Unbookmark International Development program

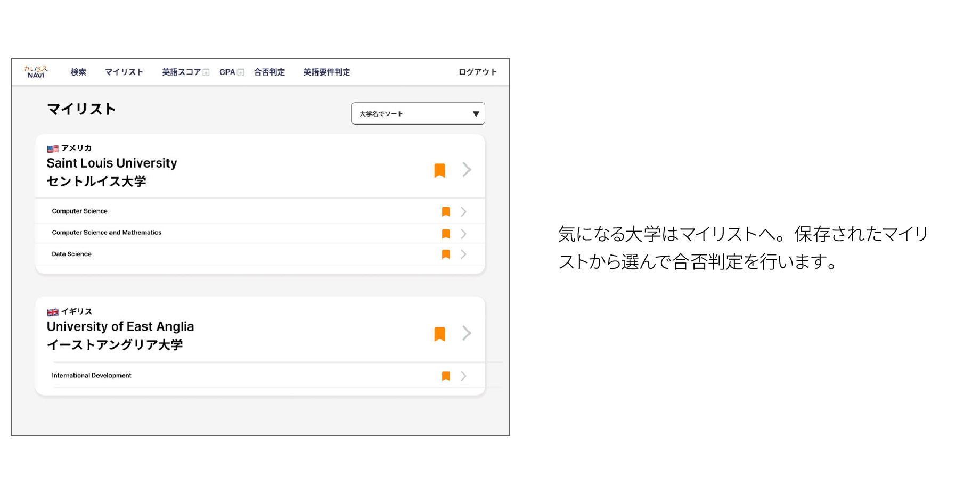click(x=446, y=376)
